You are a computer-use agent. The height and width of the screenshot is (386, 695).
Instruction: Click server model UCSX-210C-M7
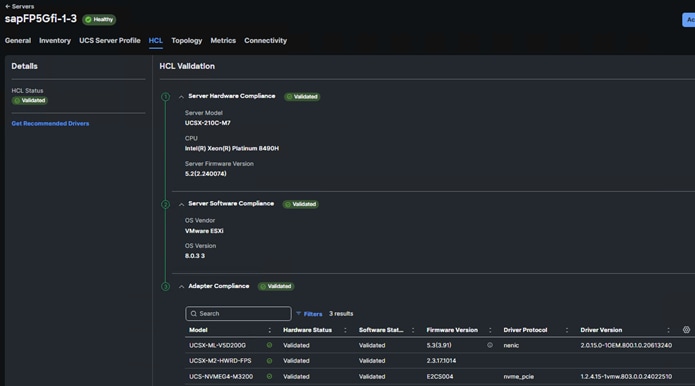tap(207, 123)
